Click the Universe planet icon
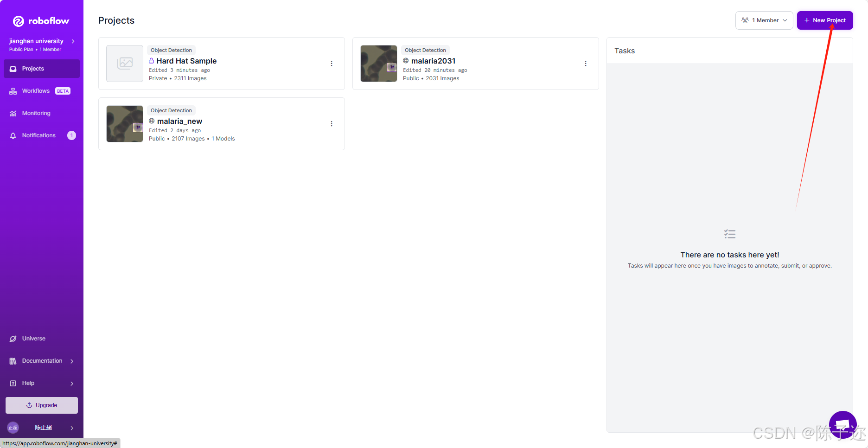The image size is (868, 448). 13,339
